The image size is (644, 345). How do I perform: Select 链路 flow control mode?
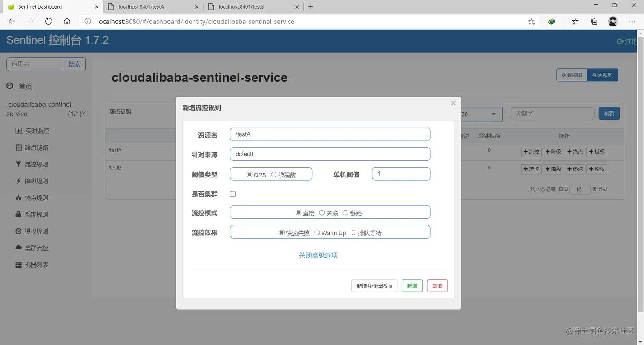(345, 213)
